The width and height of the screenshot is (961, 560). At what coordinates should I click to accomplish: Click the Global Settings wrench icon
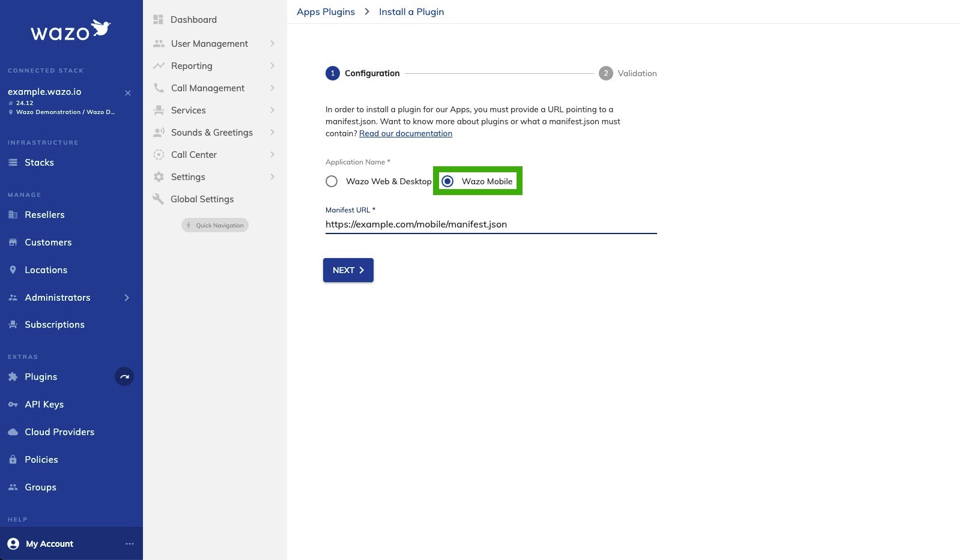(x=159, y=199)
